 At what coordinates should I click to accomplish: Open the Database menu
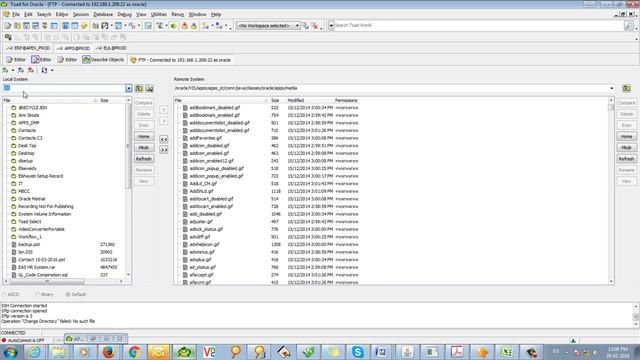tap(103, 14)
